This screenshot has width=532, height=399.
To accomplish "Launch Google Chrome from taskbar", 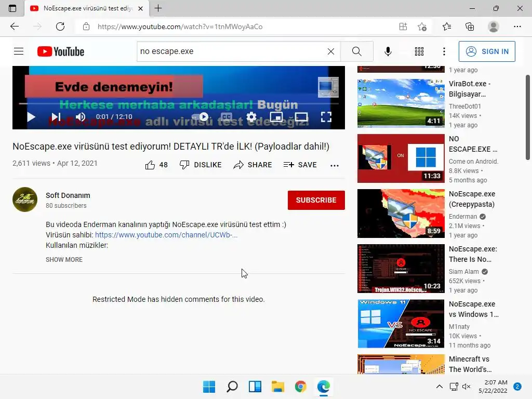I will point(301,387).
